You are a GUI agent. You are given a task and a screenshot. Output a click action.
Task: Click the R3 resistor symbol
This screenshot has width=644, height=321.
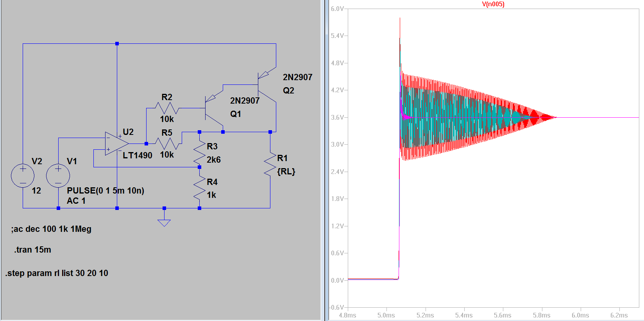point(199,153)
